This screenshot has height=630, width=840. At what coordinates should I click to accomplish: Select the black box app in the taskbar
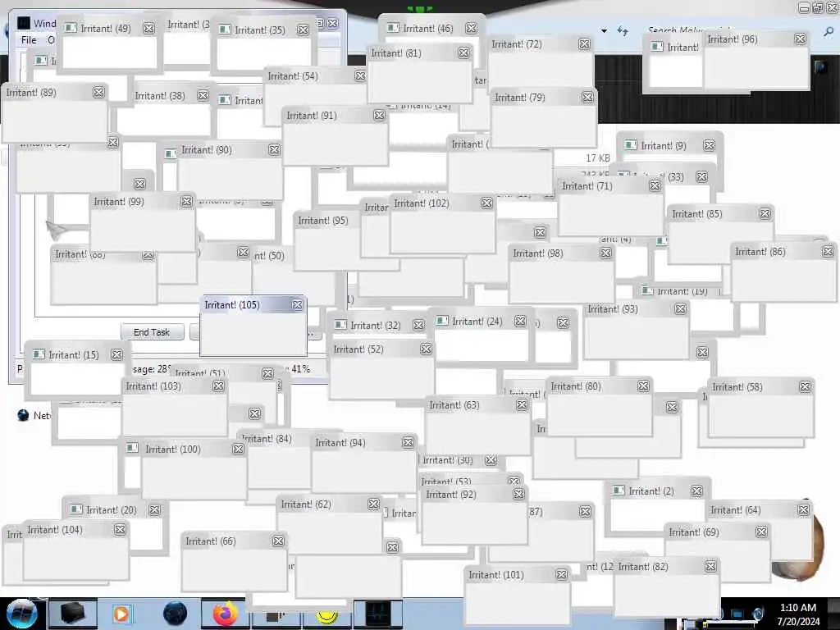click(72, 614)
